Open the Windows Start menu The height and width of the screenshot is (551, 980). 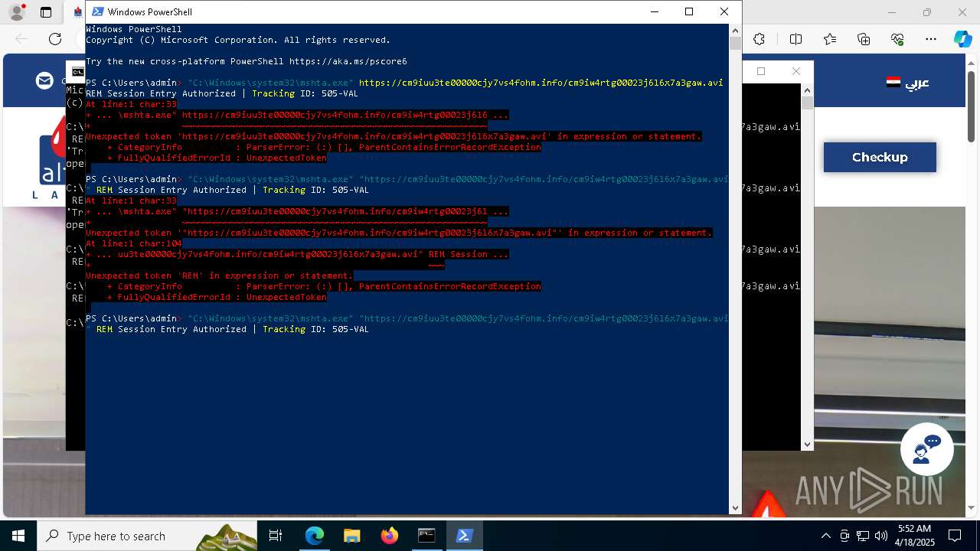point(18,536)
